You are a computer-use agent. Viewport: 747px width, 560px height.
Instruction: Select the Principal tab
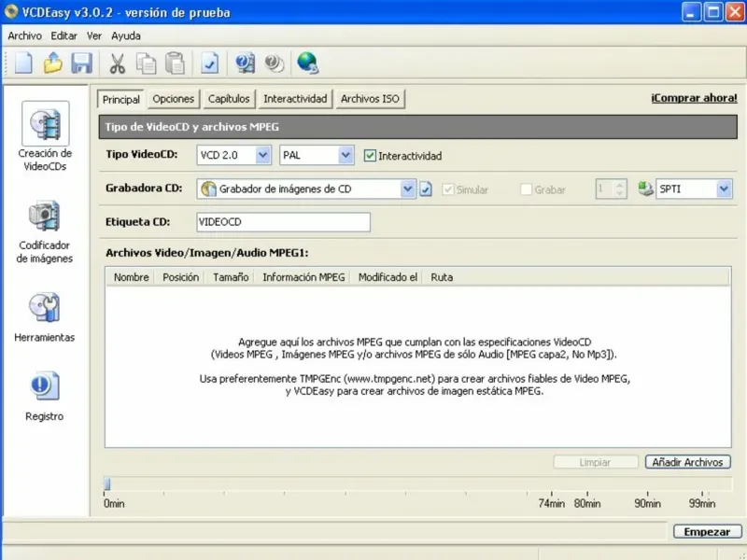click(x=121, y=99)
